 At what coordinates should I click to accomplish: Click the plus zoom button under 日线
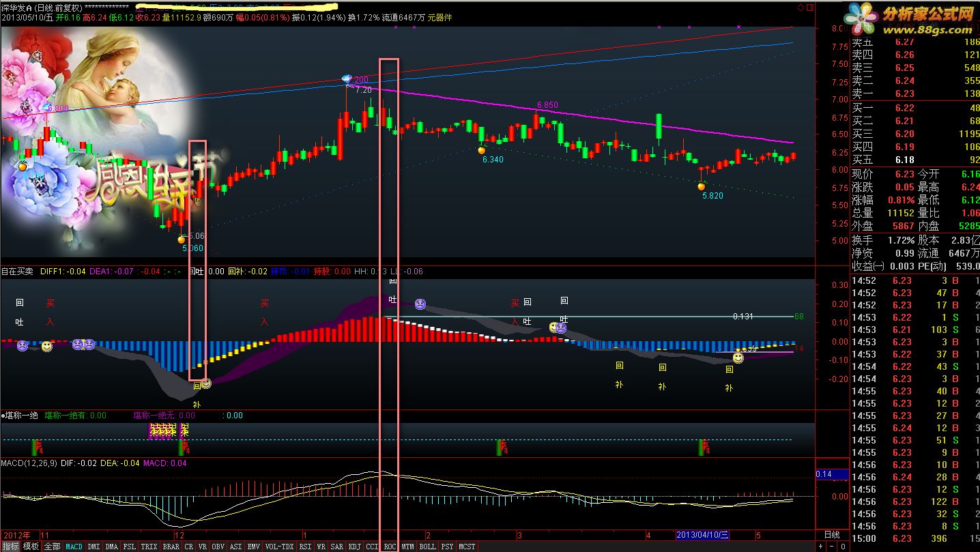click(821, 547)
